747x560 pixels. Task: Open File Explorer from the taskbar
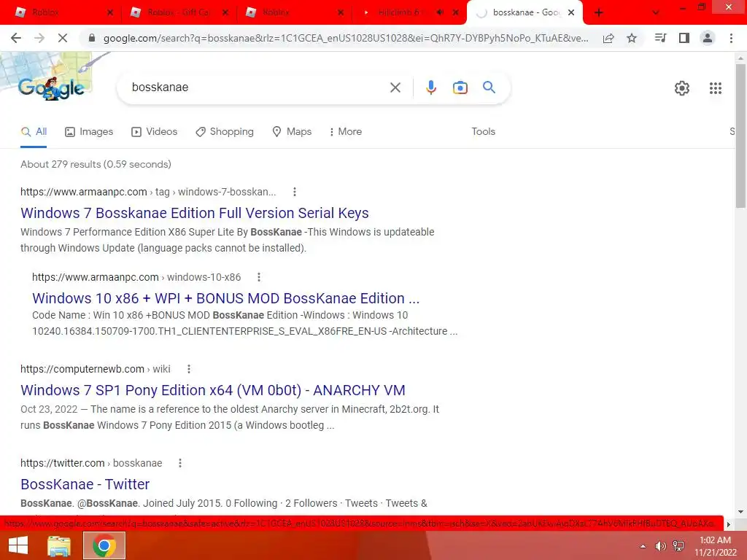(x=59, y=545)
